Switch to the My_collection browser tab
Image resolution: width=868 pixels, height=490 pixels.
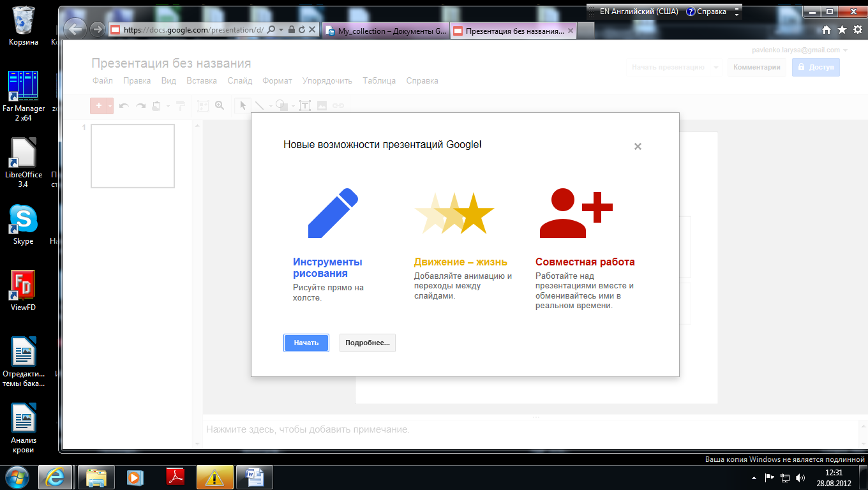click(385, 31)
